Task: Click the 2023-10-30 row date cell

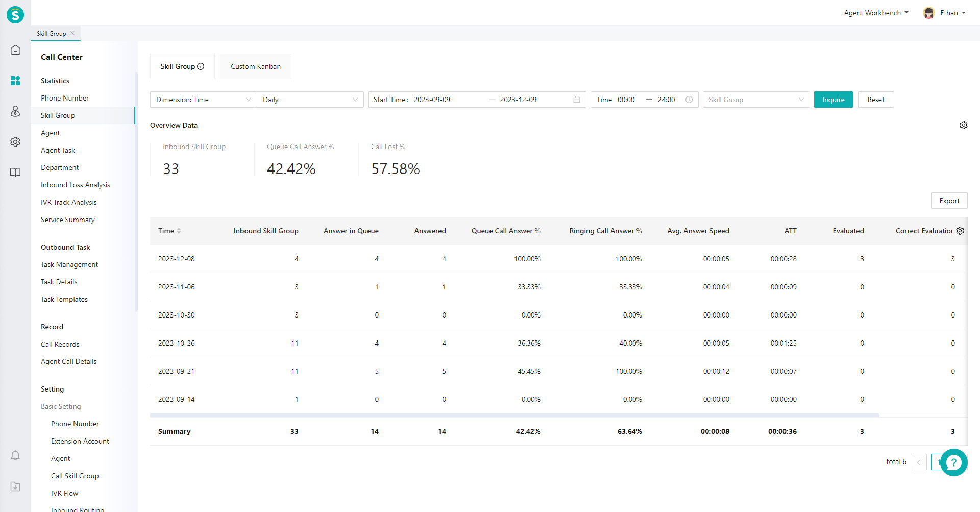Action: click(x=177, y=315)
